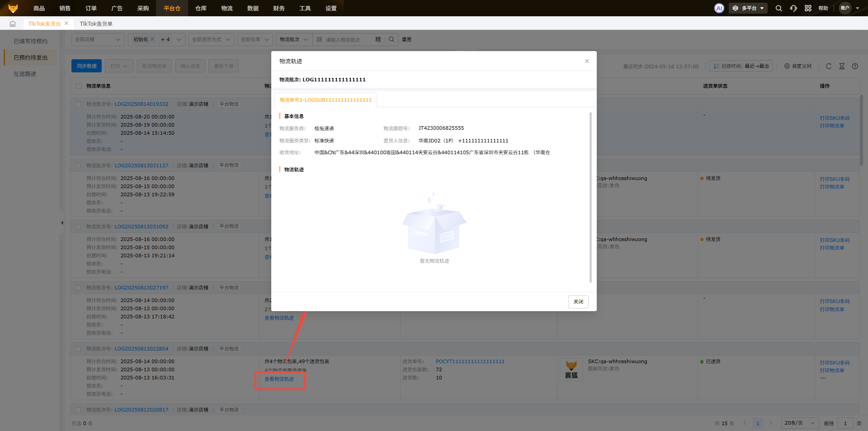This screenshot has width=868, height=431.
Task: Click the page's right vertical scrollbar
Action: pos(861,130)
